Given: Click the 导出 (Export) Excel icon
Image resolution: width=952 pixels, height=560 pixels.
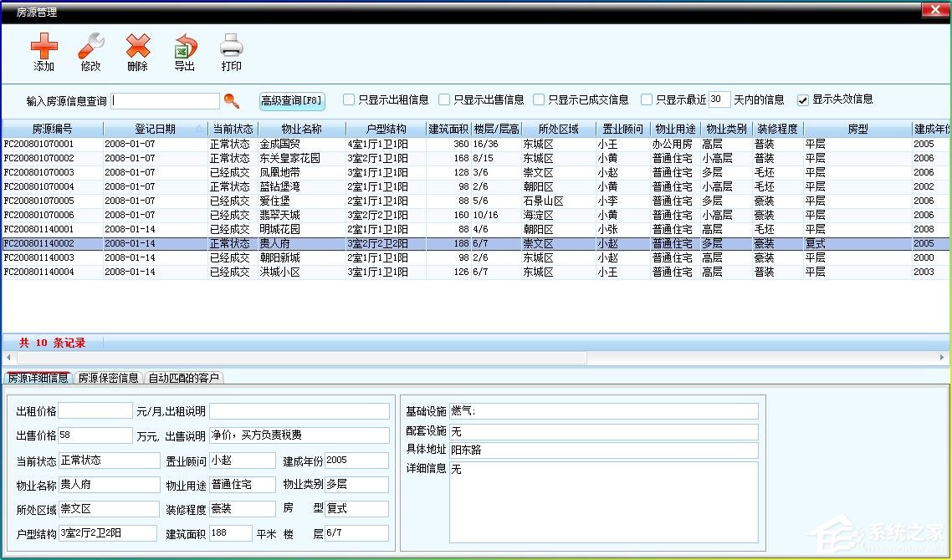Looking at the screenshot, I should point(185,46).
